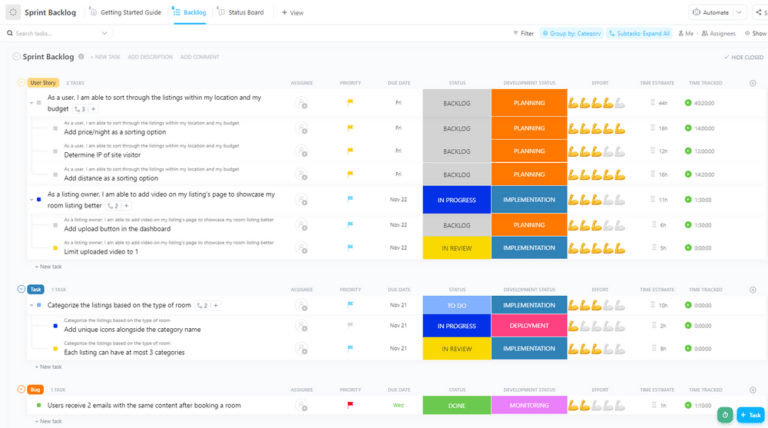Collapse the Task category group
768x428 pixels.
(x=21, y=288)
